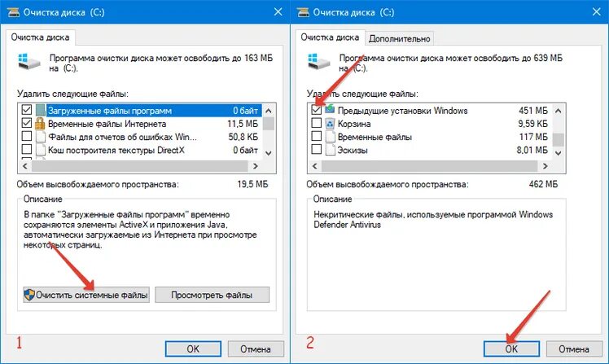This screenshot has width=609, height=364.
Task: Select the Корзина row
Action: pyautogui.click(x=431, y=124)
